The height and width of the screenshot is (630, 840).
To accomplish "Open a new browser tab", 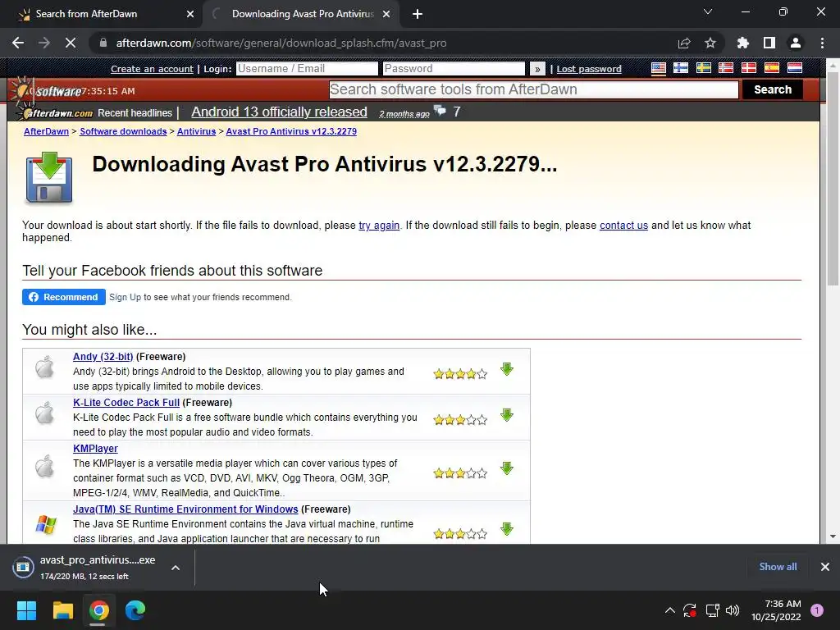I will pos(418,15).
